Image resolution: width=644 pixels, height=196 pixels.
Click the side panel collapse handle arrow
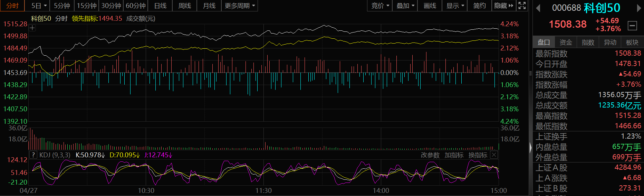531,148
